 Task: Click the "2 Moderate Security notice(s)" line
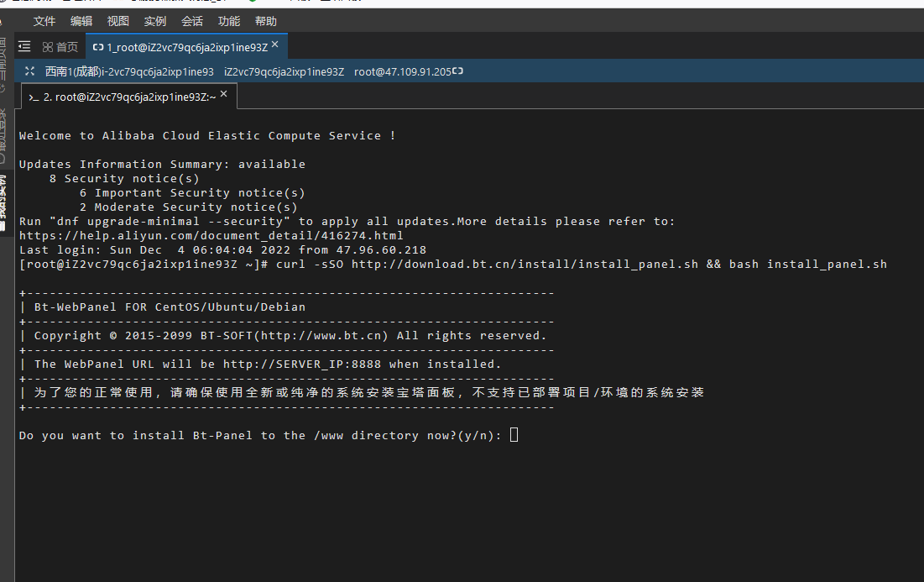[189, 207]
